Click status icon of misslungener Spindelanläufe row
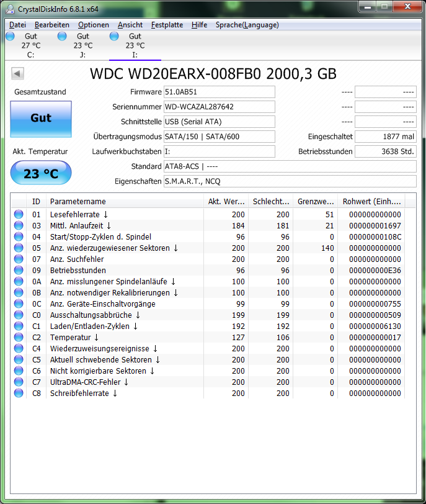 [19, 281]
